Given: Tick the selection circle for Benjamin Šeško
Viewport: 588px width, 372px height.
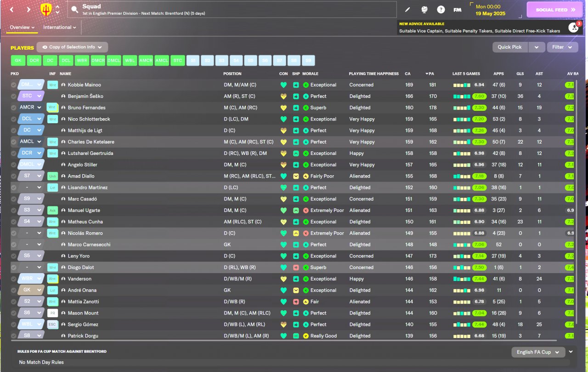Looking at the screenshot, I should coord(14,97).
